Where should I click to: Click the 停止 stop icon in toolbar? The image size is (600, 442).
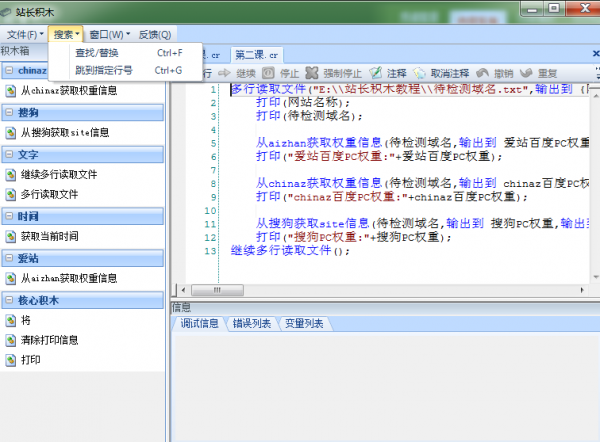[268, 73]
